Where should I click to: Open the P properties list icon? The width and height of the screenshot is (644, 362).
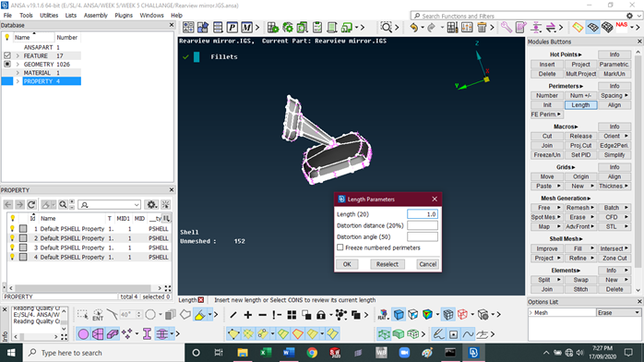coord(233,28)
